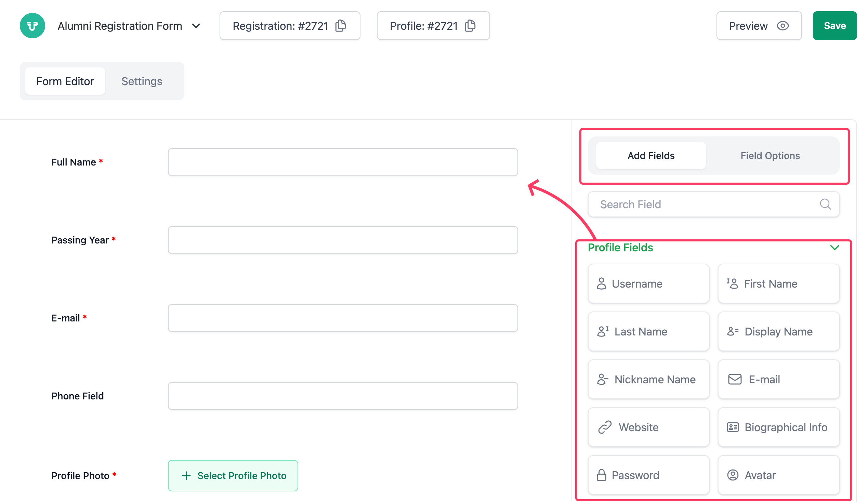This screenshot has width=868, height=502.
Task: Add the Avatar field
Action: 778,475
